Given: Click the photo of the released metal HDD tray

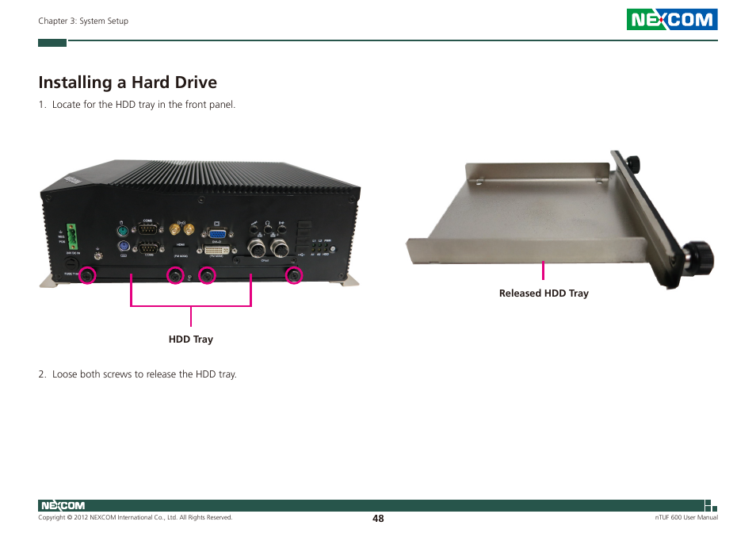Looking at the screenshot, I should (x=560, y=220).
